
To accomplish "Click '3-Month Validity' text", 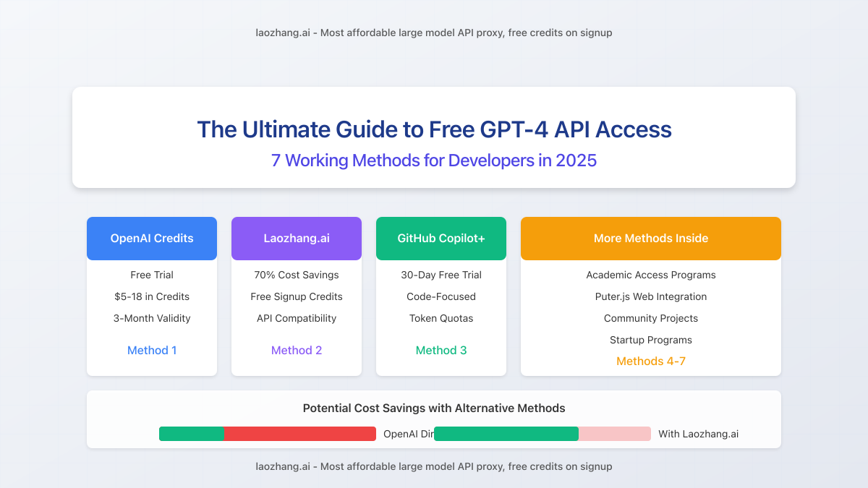I will [152, 318].
